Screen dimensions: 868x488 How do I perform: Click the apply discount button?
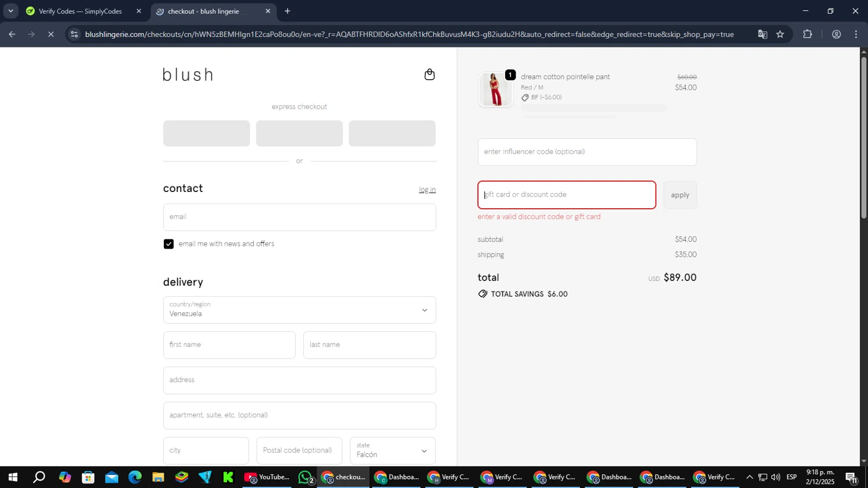click(680, 195)
